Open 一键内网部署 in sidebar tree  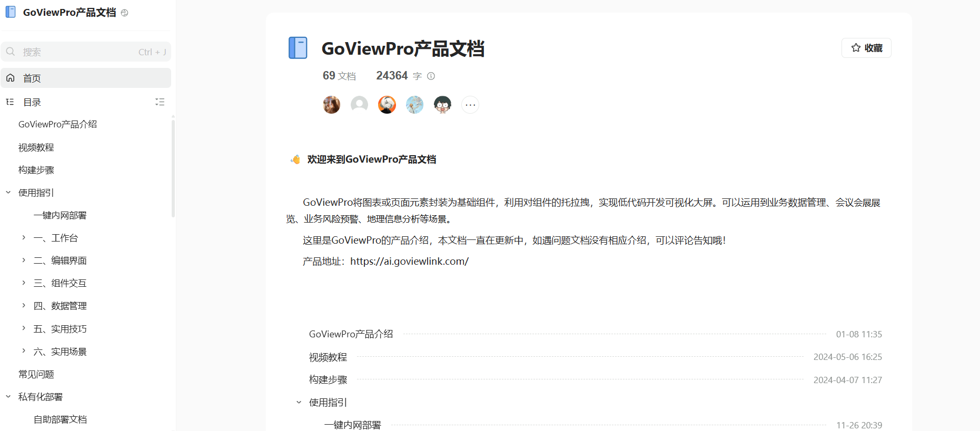[60, 215]
